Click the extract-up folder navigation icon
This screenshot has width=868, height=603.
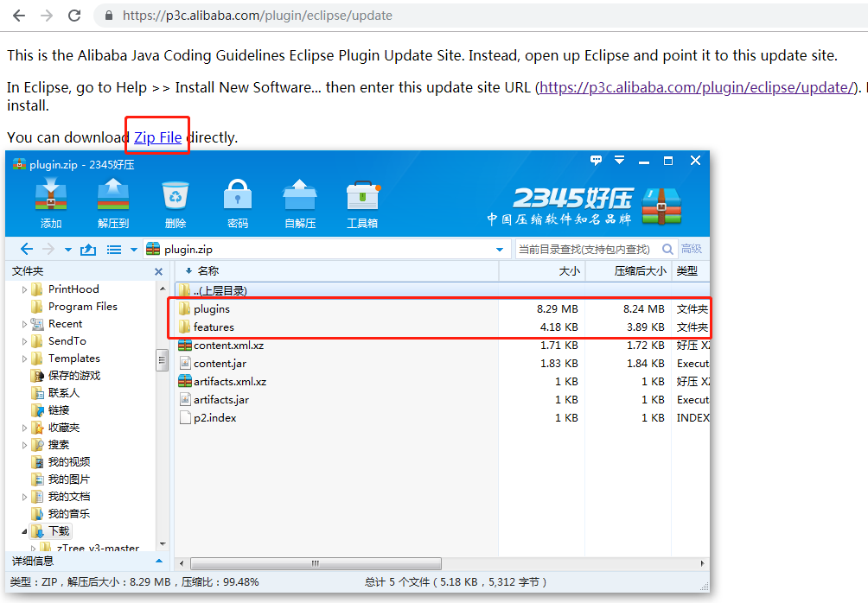[89, 249]
